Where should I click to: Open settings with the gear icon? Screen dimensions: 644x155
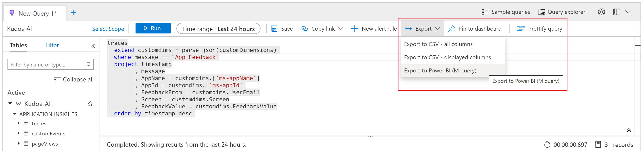click(601, 12)
